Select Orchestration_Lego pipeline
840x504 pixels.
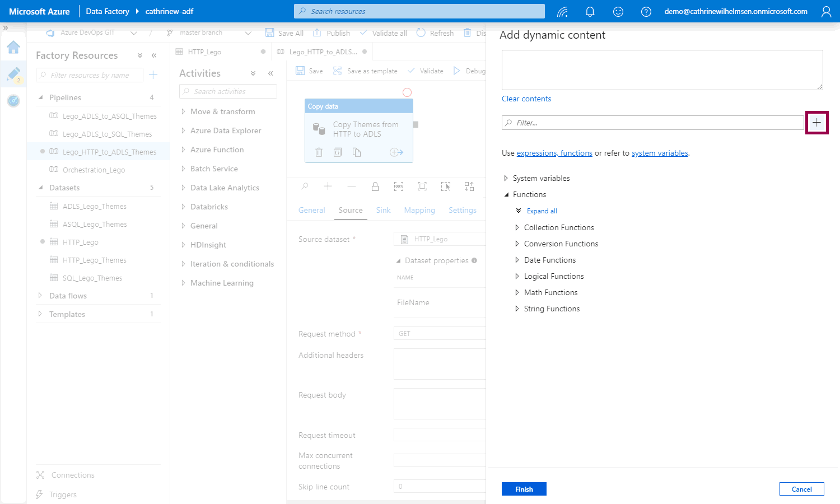pos(94,170)
